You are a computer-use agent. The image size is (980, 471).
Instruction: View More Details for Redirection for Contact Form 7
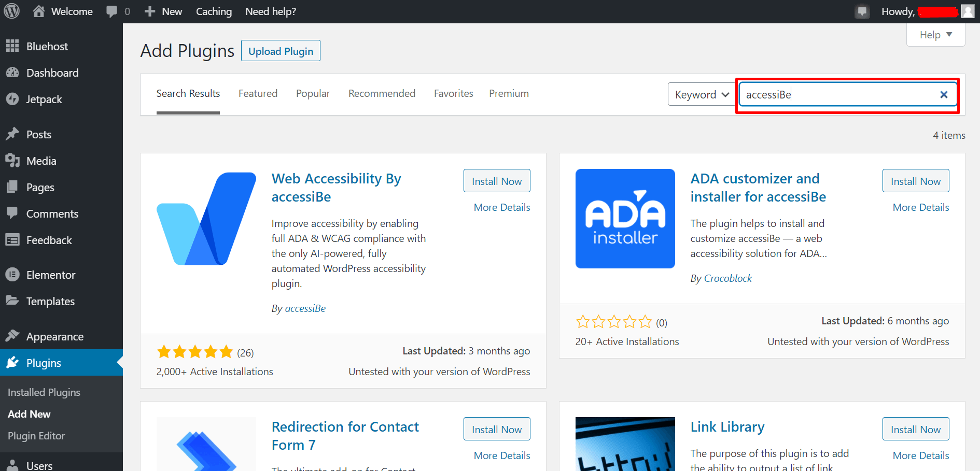point(502,455)
